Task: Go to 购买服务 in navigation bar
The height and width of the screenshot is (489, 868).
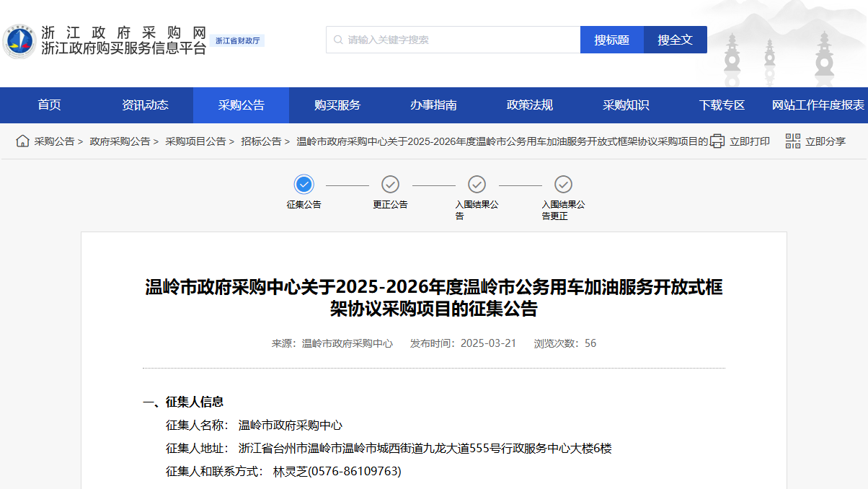Action: [x=337, y=105]
